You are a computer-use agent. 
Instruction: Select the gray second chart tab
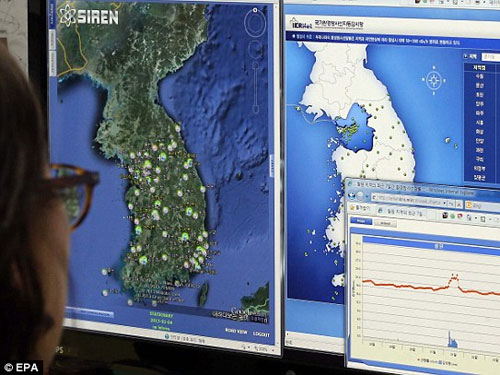tap(385, 223)
